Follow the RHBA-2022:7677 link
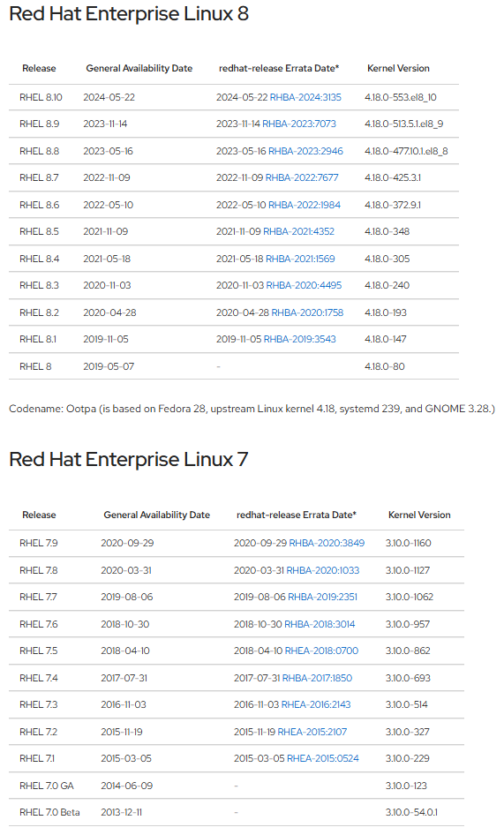 pyautogui.click(x=302, y=178)
